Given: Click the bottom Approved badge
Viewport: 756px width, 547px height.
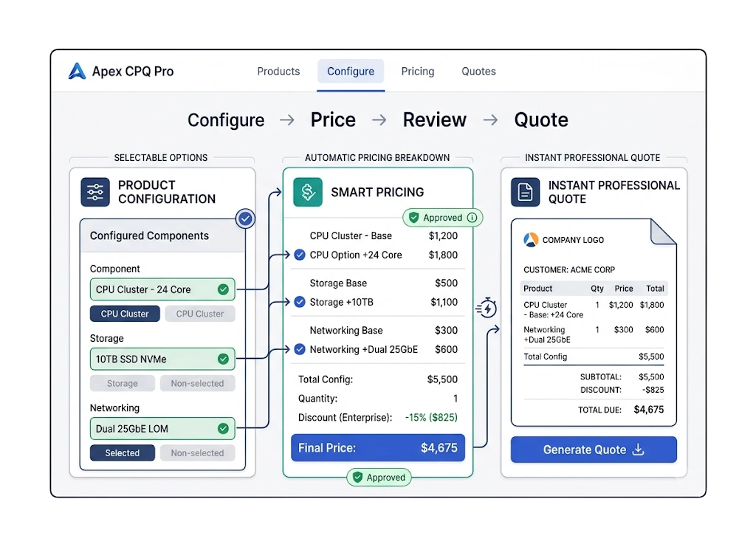Looking at the screenshot, I should pyautogui.click(x=379, y=477).
